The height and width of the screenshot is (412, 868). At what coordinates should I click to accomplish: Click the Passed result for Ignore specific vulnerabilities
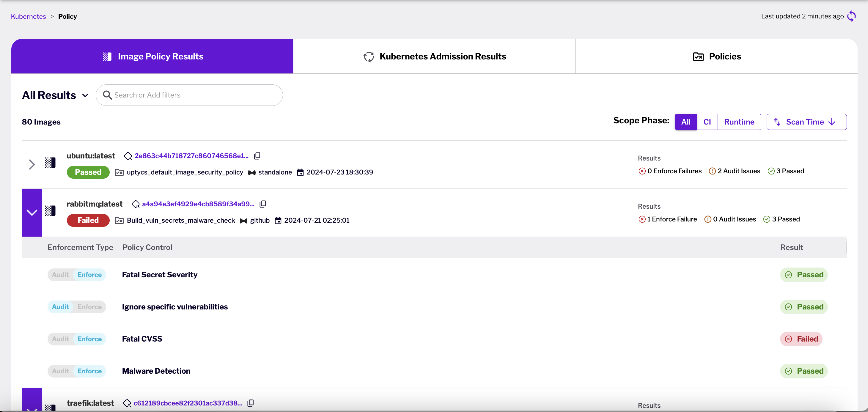[x=803, y=306]
